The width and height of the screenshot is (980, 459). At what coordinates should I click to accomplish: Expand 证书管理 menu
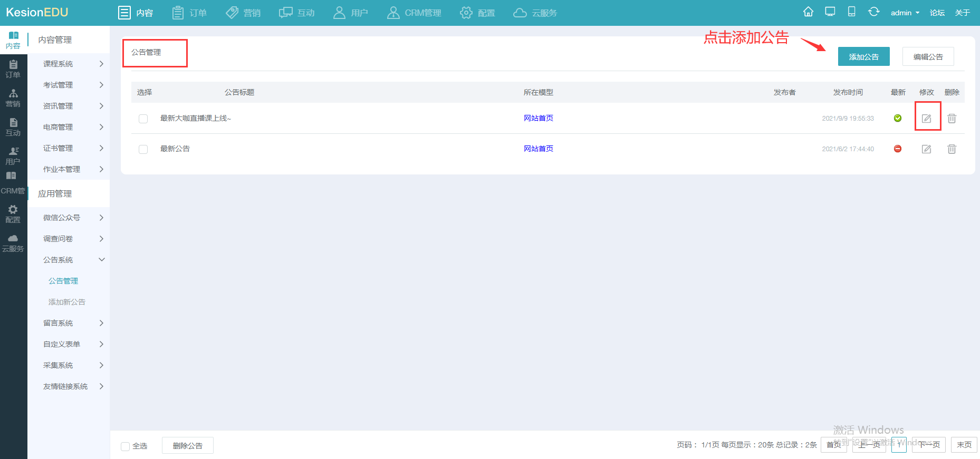point(69,148)
